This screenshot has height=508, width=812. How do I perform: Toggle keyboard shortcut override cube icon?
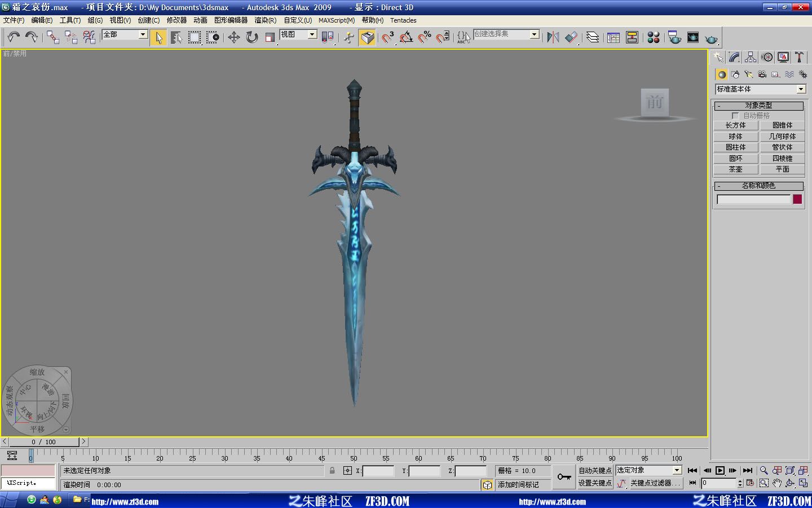pyautogui.click(x=367, y=37)
